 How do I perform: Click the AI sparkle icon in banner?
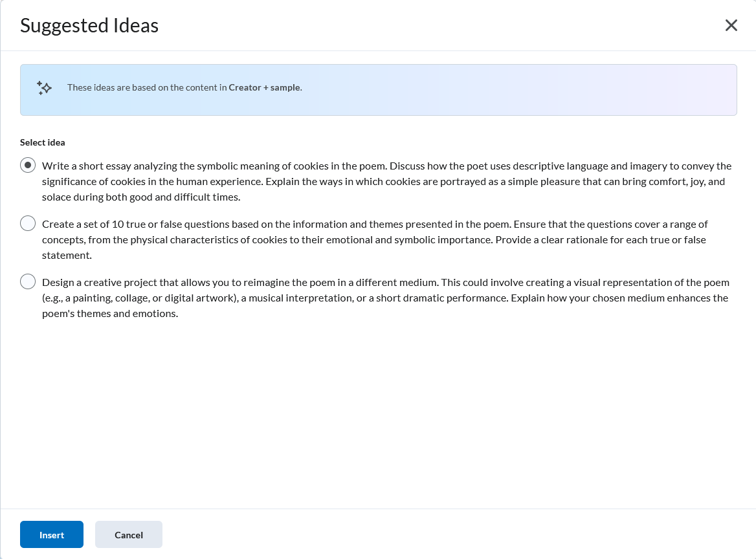point(44,88)
